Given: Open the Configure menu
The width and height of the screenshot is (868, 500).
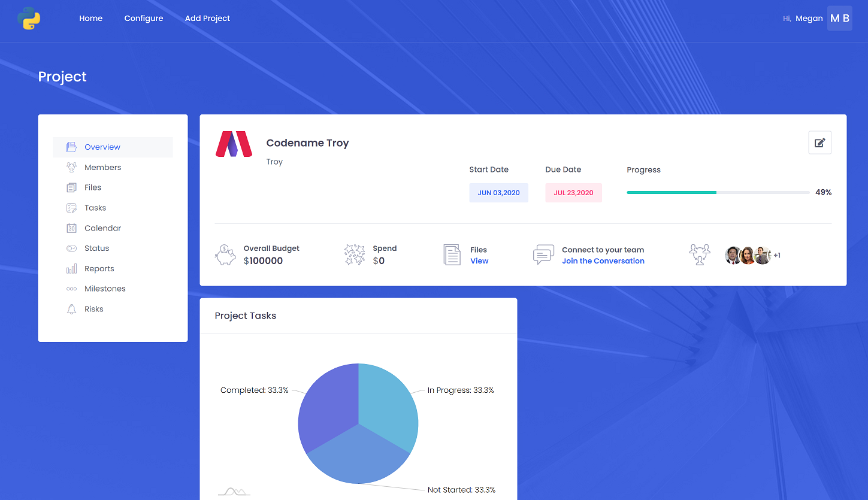Looking at the screenshot, I should coord(144,19).
